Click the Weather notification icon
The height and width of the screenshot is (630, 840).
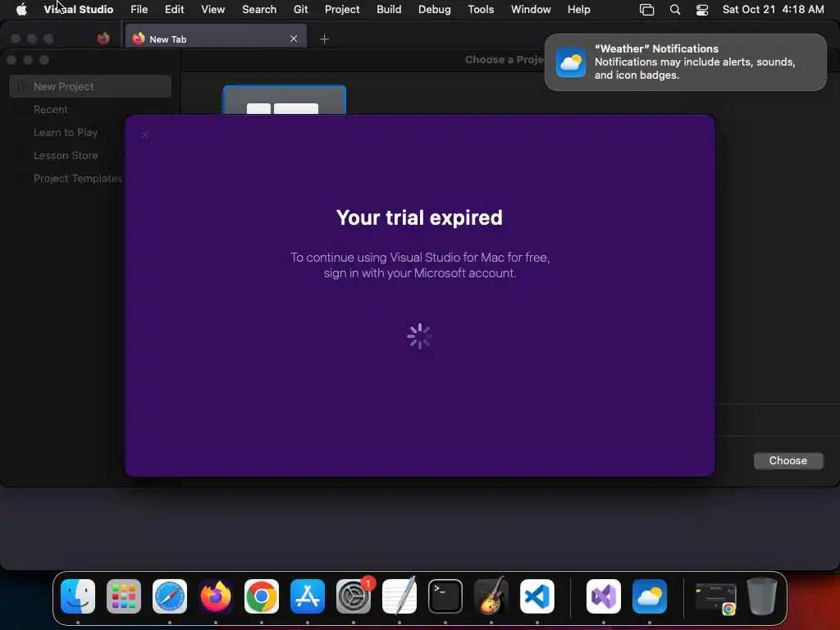pyautogui.click(x=571, y=62)
